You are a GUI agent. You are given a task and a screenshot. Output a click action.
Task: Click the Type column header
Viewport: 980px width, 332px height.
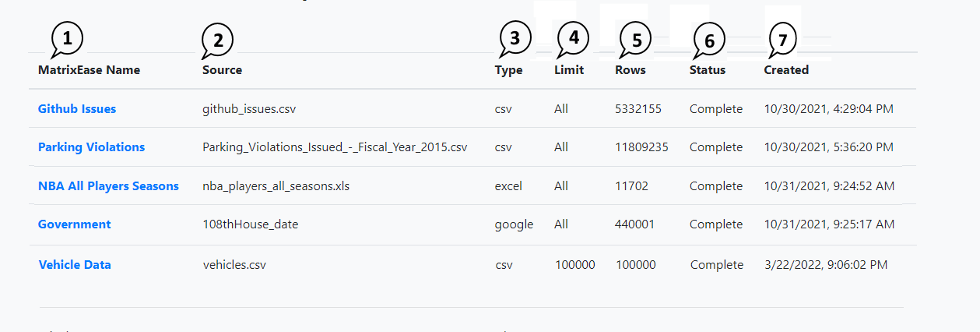pos(508,70)
